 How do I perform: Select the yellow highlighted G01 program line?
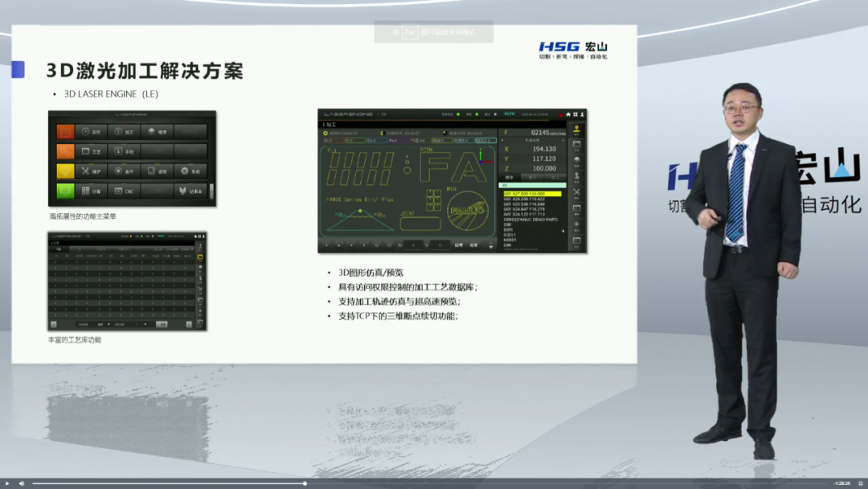pyautogui.click(x=532, y=194)
